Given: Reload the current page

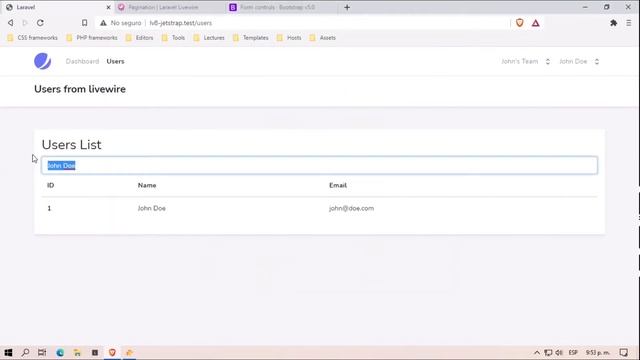Looking at the screenshot, I should click(x=40, y=23).
